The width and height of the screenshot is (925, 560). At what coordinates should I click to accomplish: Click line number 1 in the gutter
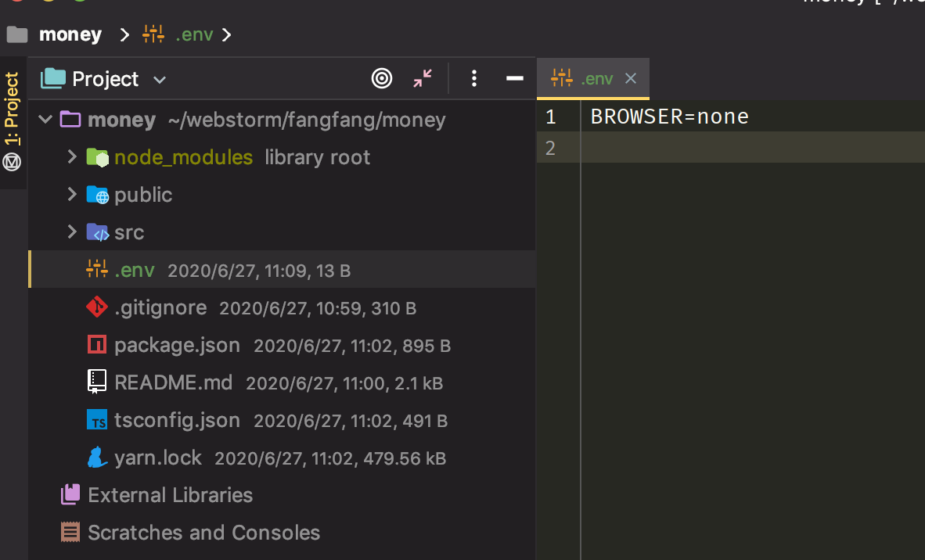click(550, 117)
